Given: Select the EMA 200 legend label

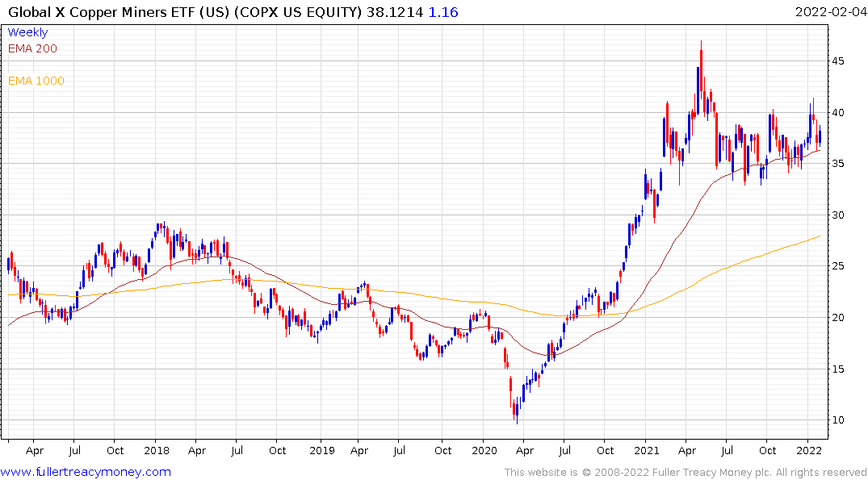Looking at the screenshot, I should (x=32, y=48).
